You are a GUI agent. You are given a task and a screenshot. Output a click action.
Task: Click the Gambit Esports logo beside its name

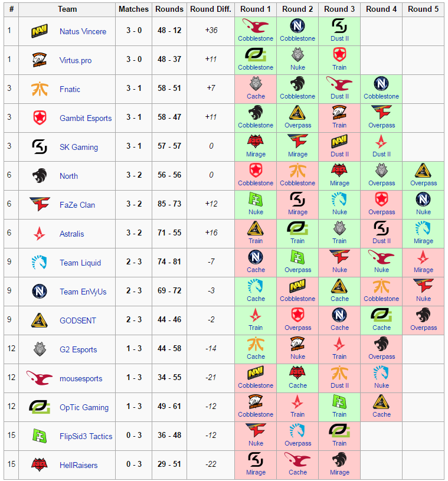click(40, 118)
